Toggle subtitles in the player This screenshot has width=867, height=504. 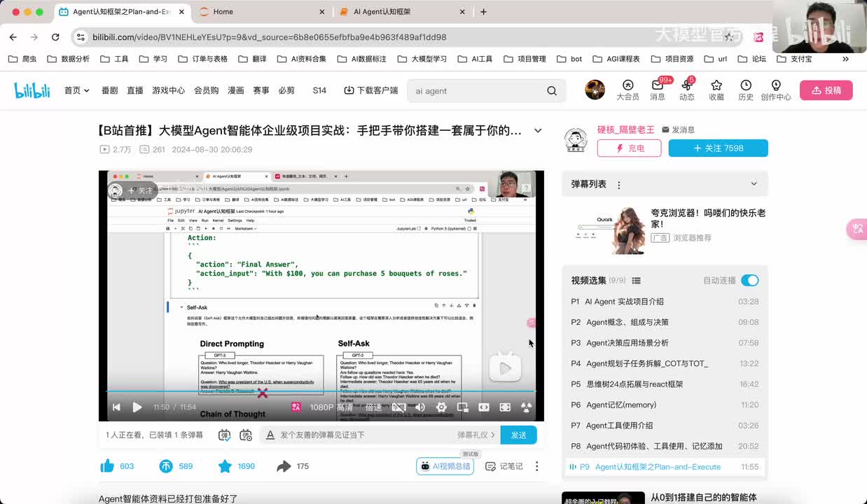pos(398,407)
